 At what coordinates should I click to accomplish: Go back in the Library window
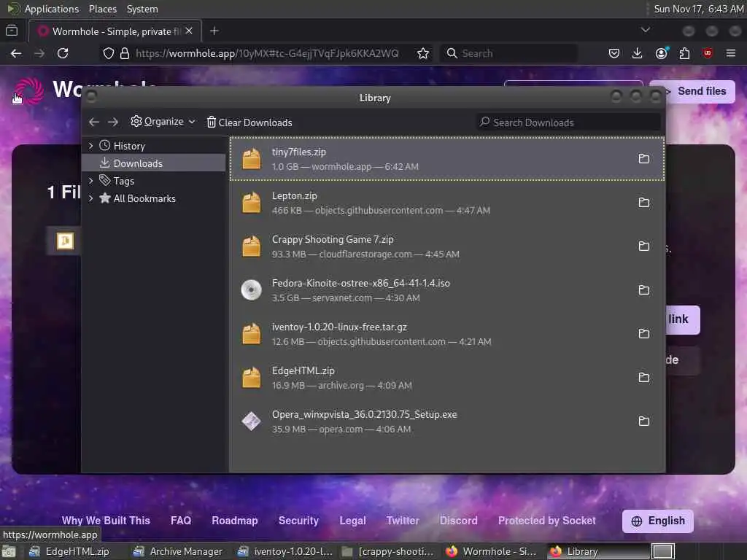94,122
